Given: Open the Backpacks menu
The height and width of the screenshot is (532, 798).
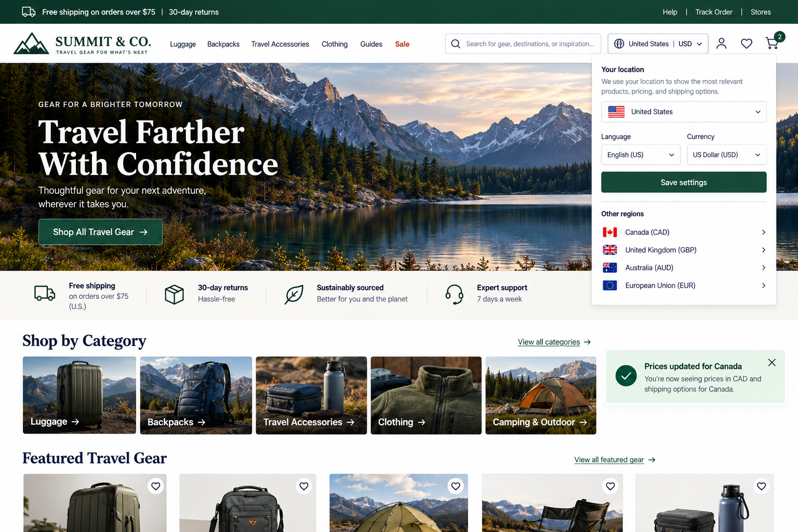Looking at the screenshot, I should [223, 44].
